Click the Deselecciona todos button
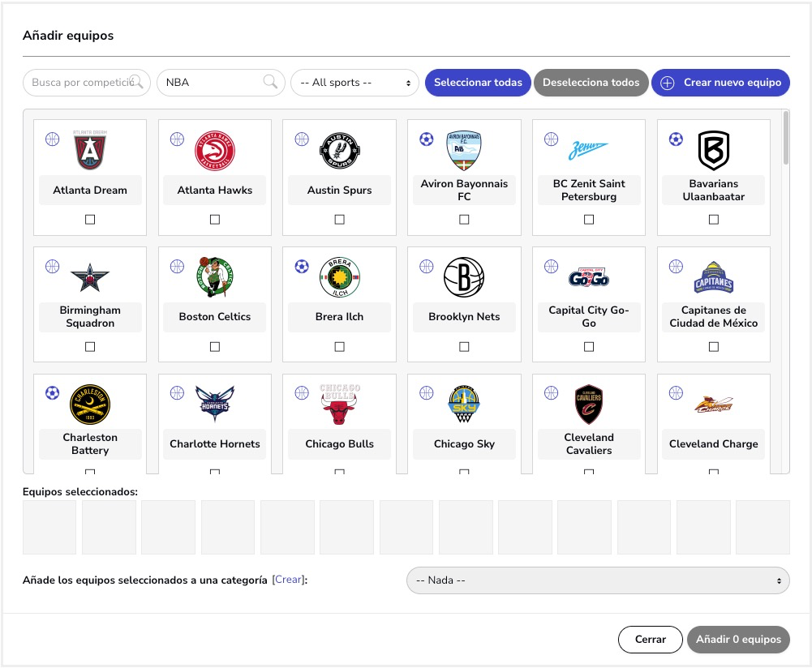This screenshot has height=668, width=812. pos(591,82)
